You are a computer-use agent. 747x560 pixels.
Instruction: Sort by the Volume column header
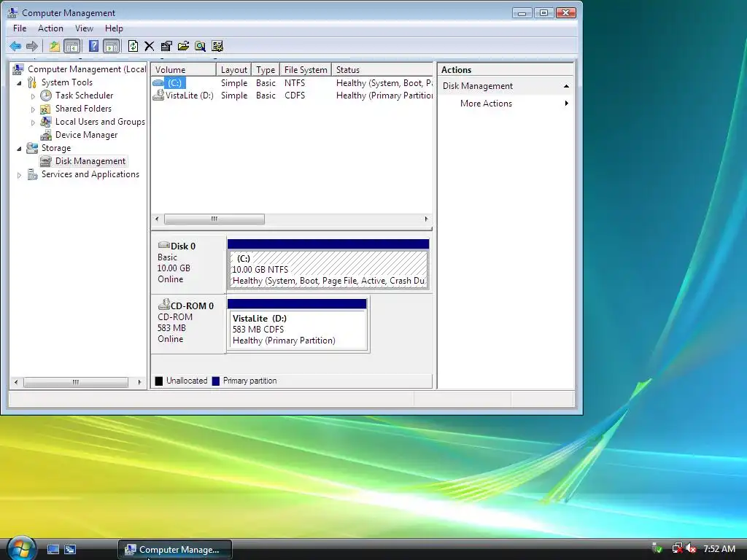click(x=184, y=70)
